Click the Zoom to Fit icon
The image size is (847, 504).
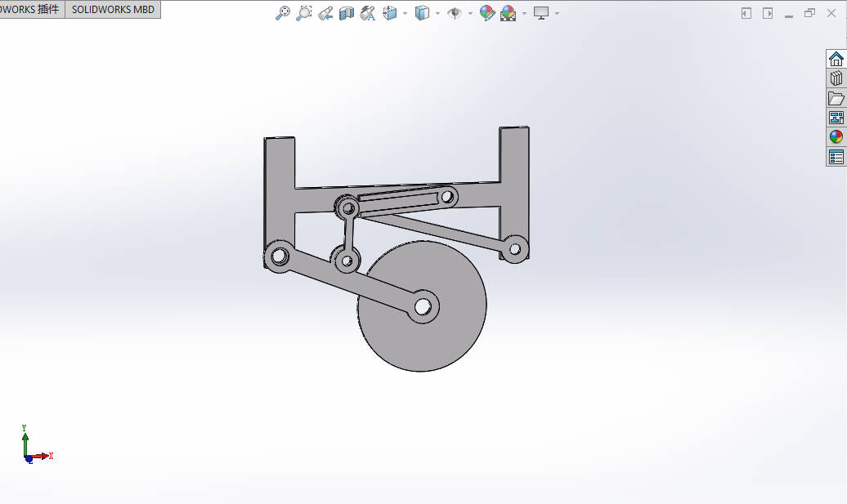283,13
